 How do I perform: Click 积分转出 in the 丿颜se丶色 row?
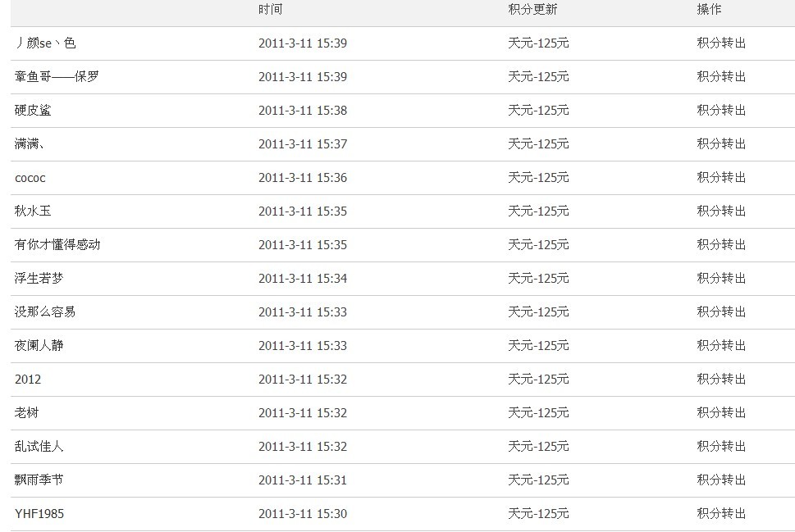click(721, 43)
